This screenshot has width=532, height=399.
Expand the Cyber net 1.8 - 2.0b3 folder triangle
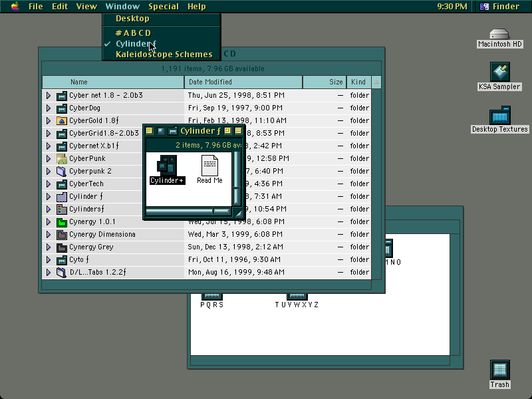[48, 96]
